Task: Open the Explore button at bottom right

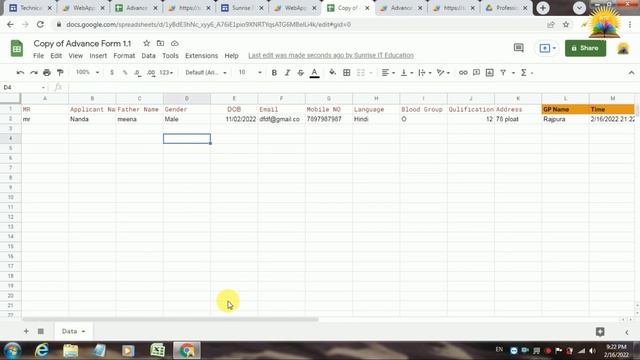Action: click(x=600, y=332)
